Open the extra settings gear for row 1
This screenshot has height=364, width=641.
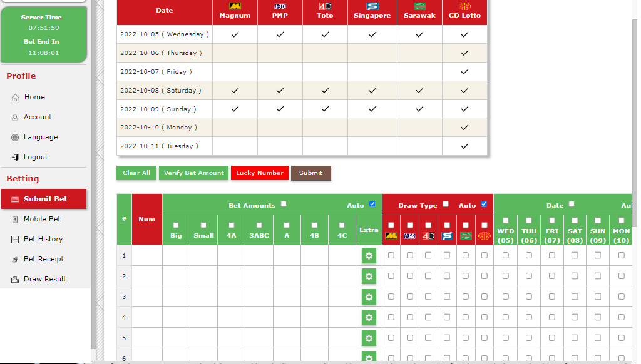[x=369, y=256]
